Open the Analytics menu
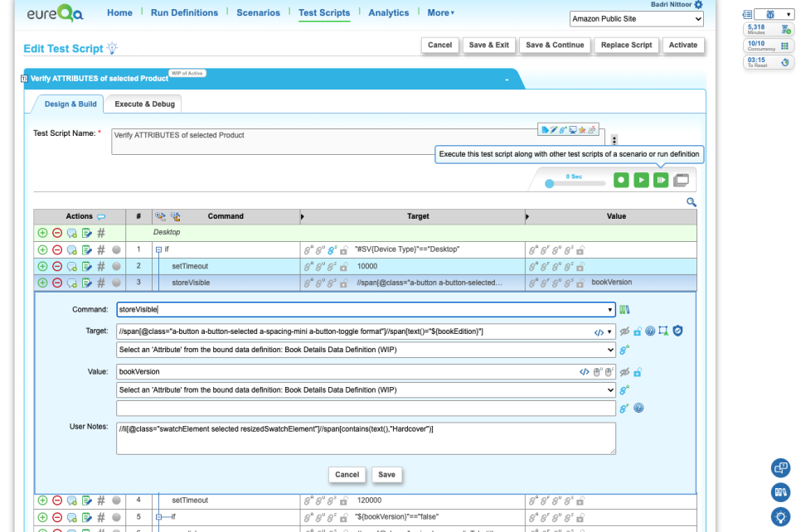The image size is (796, 532). pyautogui.click(x=388, y=12)
